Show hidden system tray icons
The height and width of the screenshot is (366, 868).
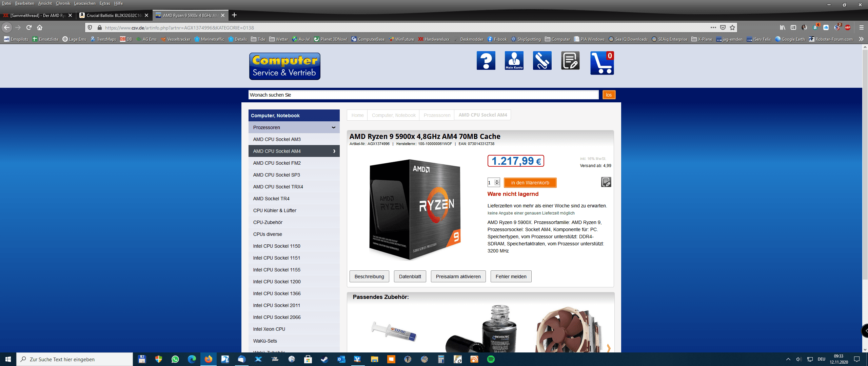tap(788, 359)
